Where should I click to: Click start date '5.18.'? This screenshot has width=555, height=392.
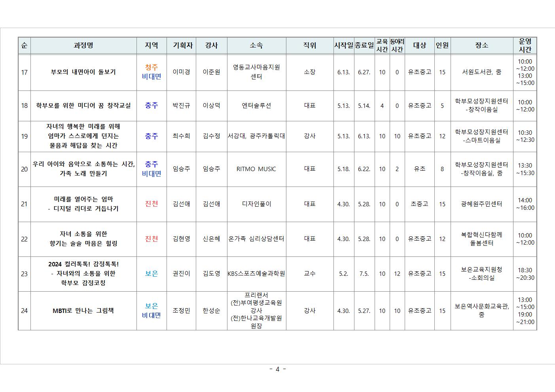[x=343, y=169]
